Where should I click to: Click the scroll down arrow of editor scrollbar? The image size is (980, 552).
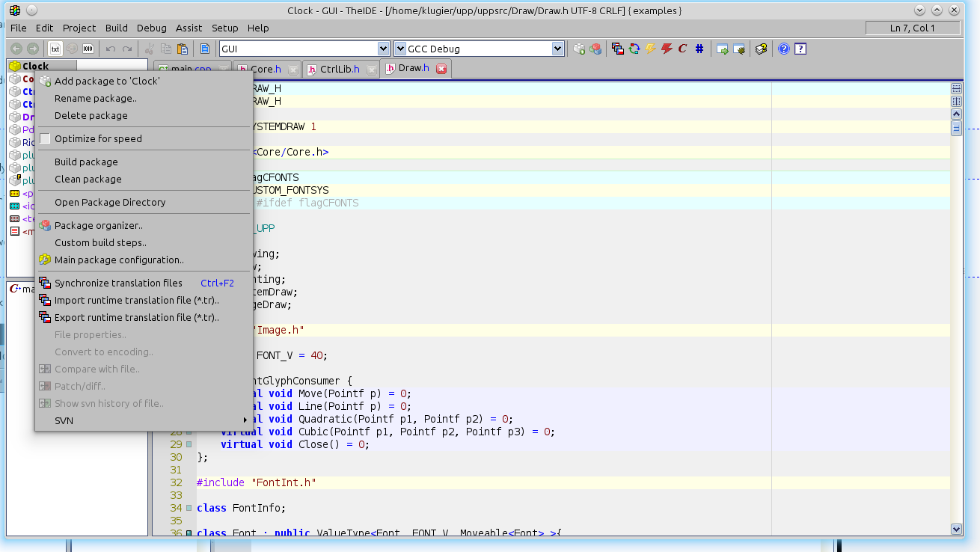pos(956,529)
